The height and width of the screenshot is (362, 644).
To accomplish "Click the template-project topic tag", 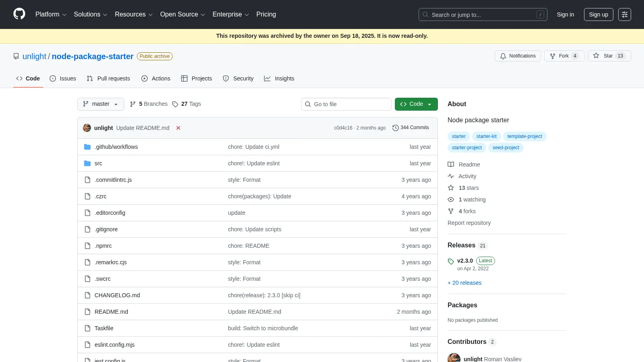I will [x=524, y=136].
